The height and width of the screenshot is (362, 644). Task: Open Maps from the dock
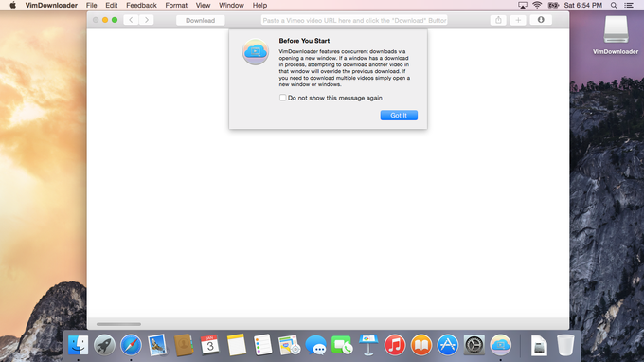pyautogui.click(x=289, y=345)
